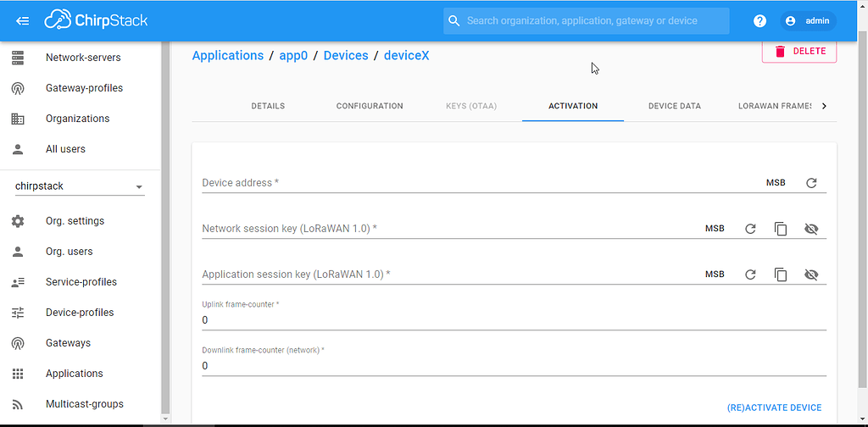This screenshot has height=427, width=868.
Task: Toggle Application session key visibility
Action: (x=811, y=274)
